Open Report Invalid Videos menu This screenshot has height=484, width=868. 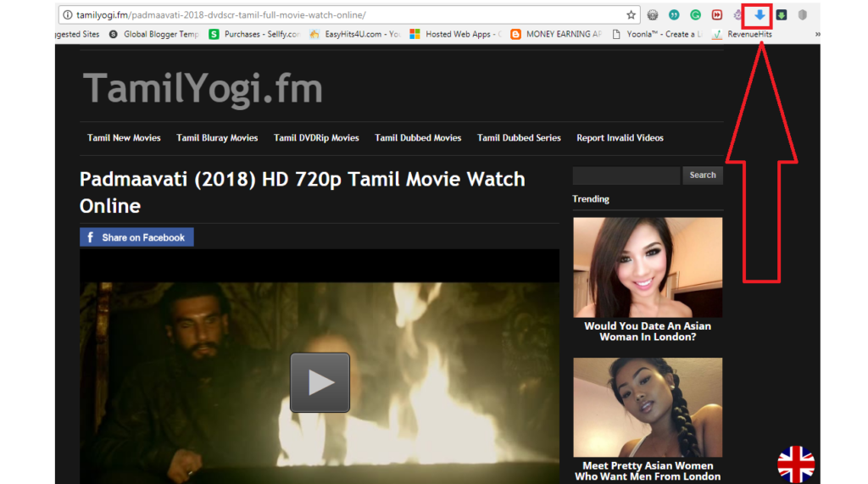620,138
